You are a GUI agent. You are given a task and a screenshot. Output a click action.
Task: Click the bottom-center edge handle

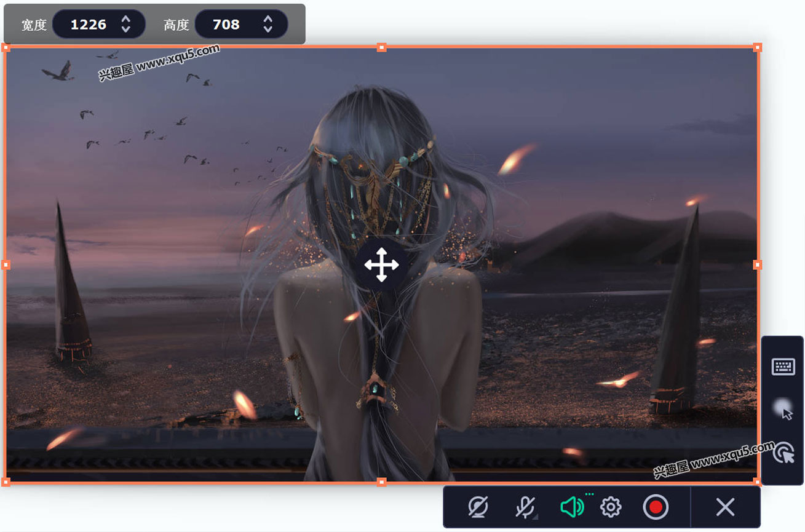tap(382, 482)
